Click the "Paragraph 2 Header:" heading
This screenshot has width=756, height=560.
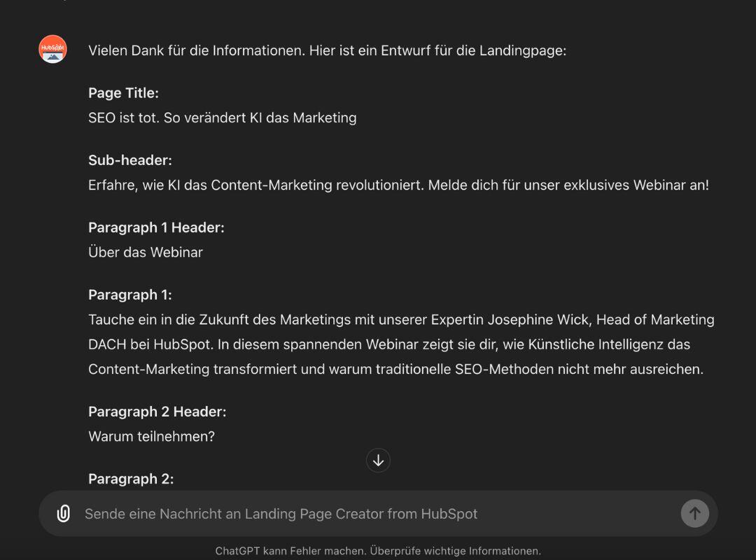pos(157,412)
